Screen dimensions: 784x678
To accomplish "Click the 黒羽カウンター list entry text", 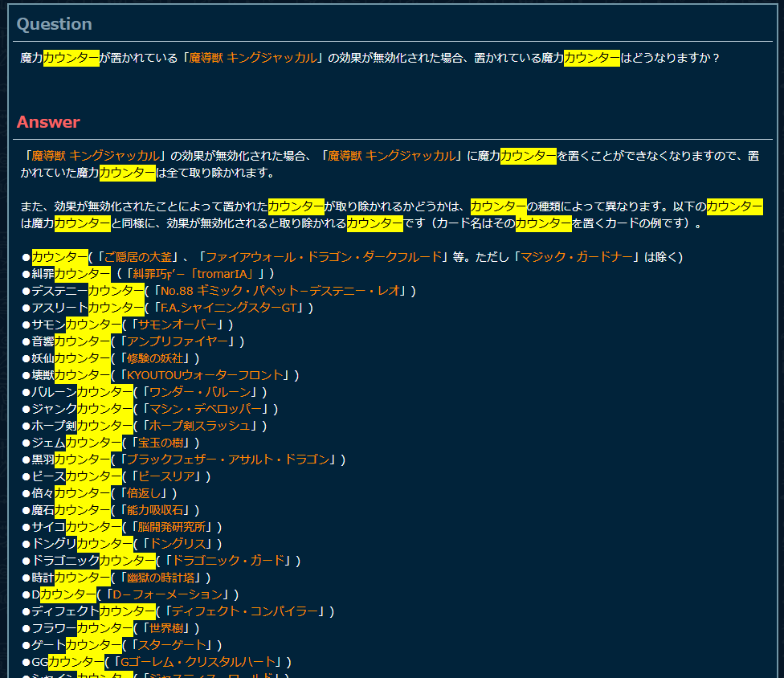I will 71,460.
